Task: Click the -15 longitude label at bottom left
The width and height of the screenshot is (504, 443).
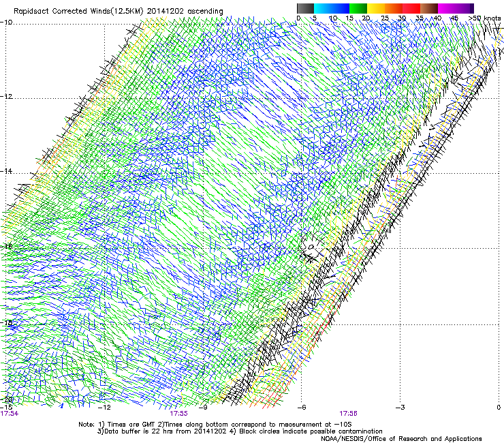Action: click(6, 408)
